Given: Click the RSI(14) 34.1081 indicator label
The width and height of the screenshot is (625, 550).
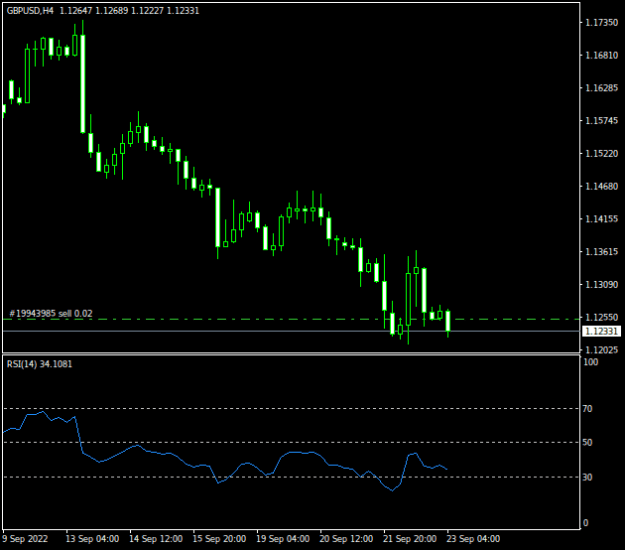Looking at the screenshot, I should coord(39,364).
